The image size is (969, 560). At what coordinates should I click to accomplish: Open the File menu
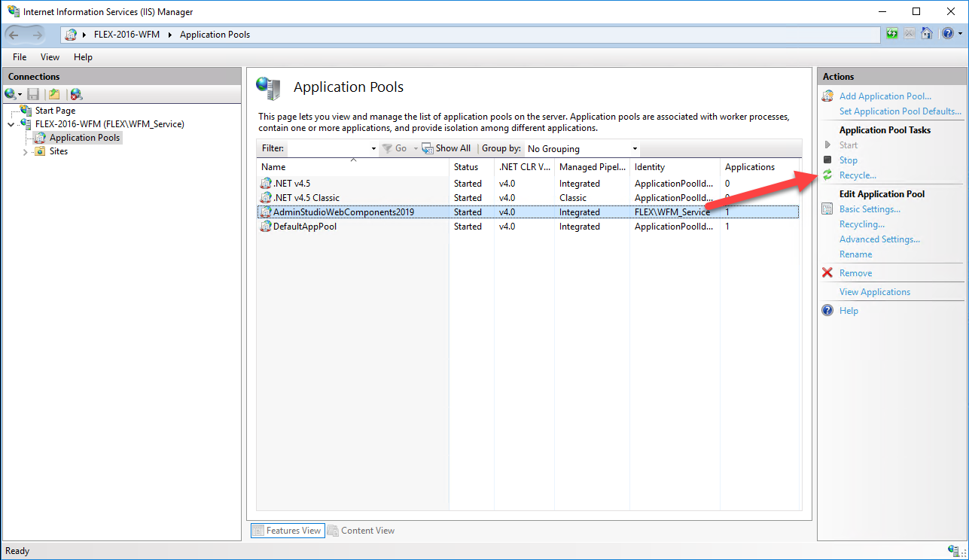pos(20,56)
